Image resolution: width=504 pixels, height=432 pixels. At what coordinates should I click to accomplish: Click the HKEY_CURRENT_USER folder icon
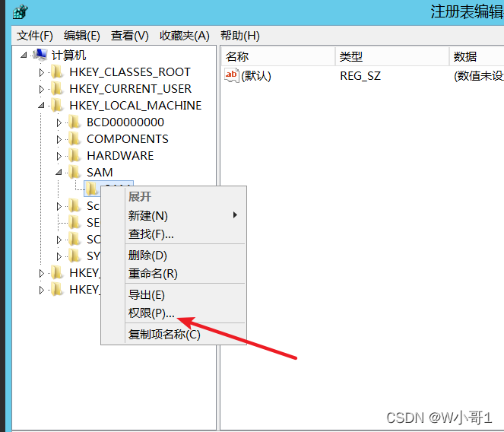57,88
